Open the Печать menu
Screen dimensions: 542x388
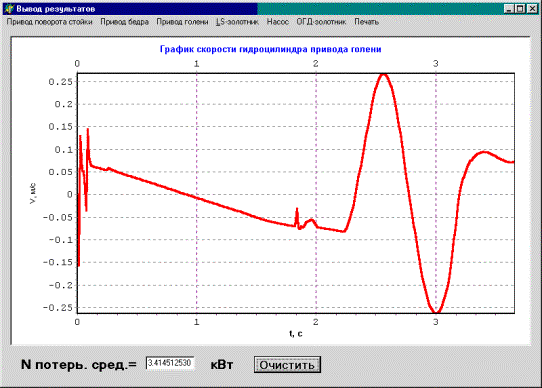[x=366, y=22]
